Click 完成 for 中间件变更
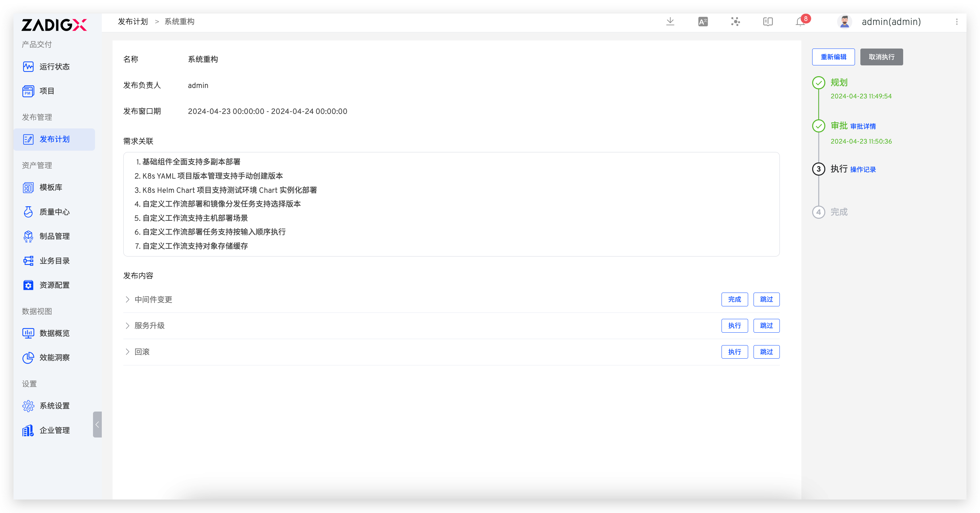Image resolution: width=980 pixels, height=513 pixels. (x=734, y=300)
